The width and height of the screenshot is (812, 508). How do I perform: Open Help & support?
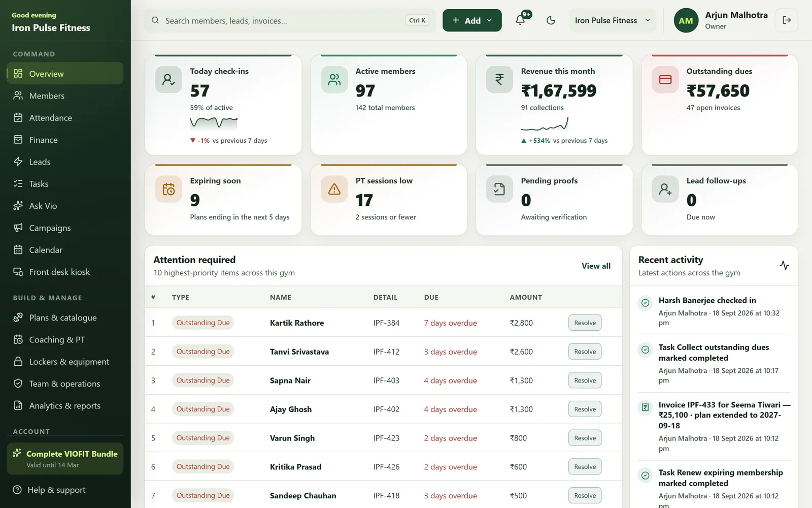point(65,490)
